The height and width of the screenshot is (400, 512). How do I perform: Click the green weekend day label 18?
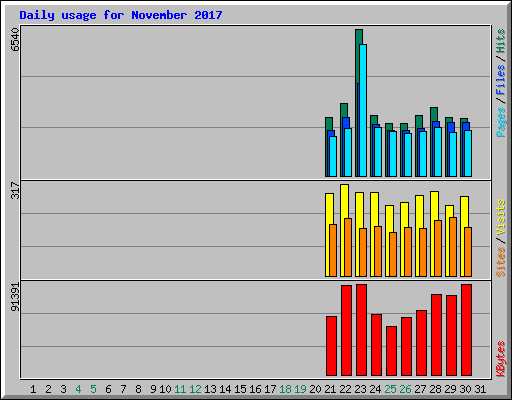(x=285, y=389)
